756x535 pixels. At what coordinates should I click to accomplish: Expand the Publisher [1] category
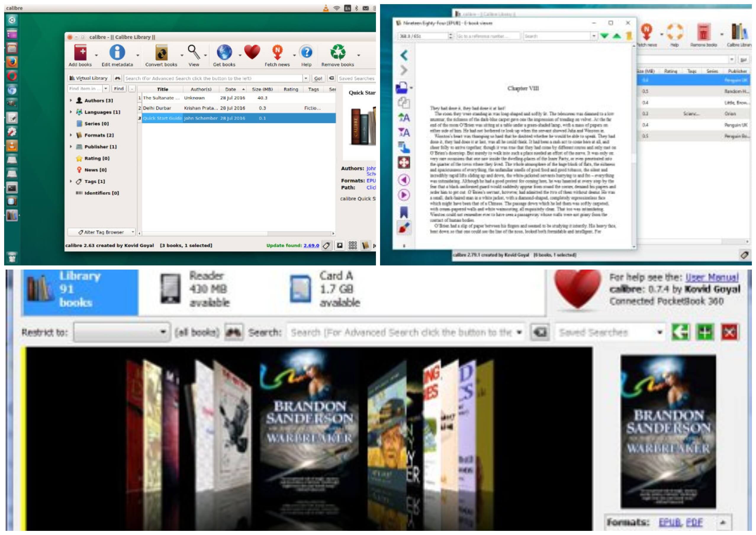[x=71, y=146]
